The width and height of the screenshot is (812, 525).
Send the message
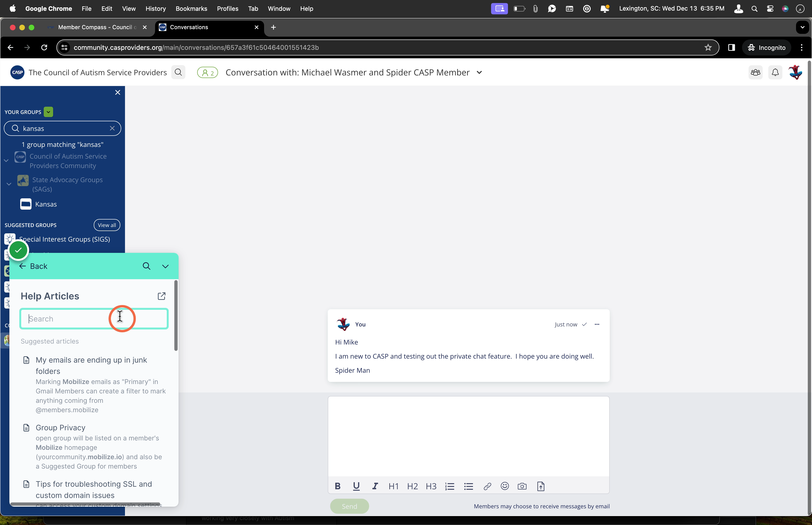349,506
